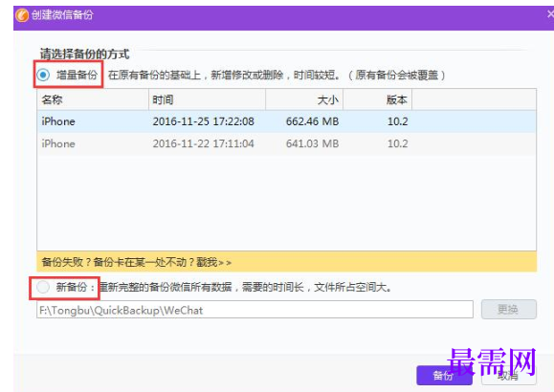Screen dimensions: 554x392
Task: Click the 取消 button
Action: [x=509, y=376]
